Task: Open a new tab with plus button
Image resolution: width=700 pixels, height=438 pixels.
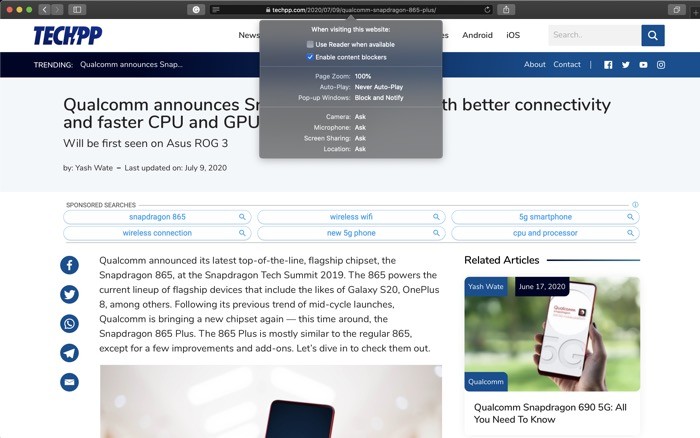Action: [x=695, y=13]
